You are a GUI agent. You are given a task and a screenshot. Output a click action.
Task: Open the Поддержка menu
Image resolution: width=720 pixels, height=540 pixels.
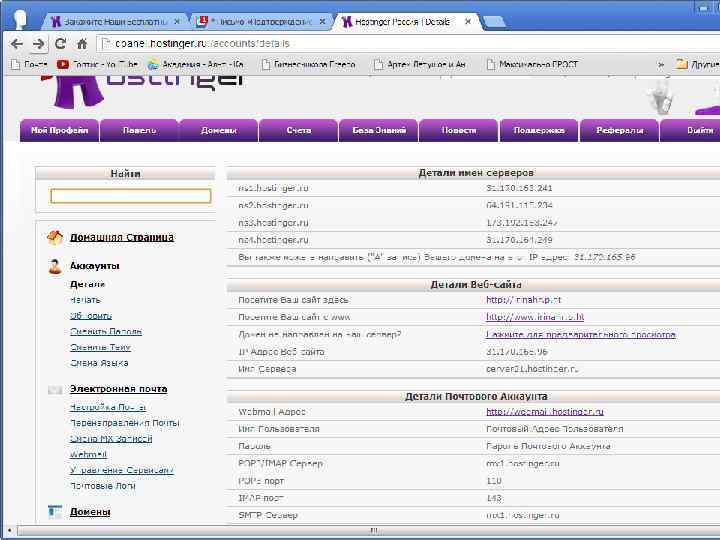point(539,130)
